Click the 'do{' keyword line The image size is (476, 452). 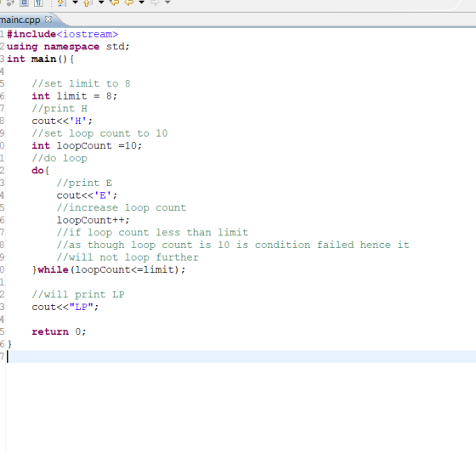pyautogui.click(x=41, y=171)
